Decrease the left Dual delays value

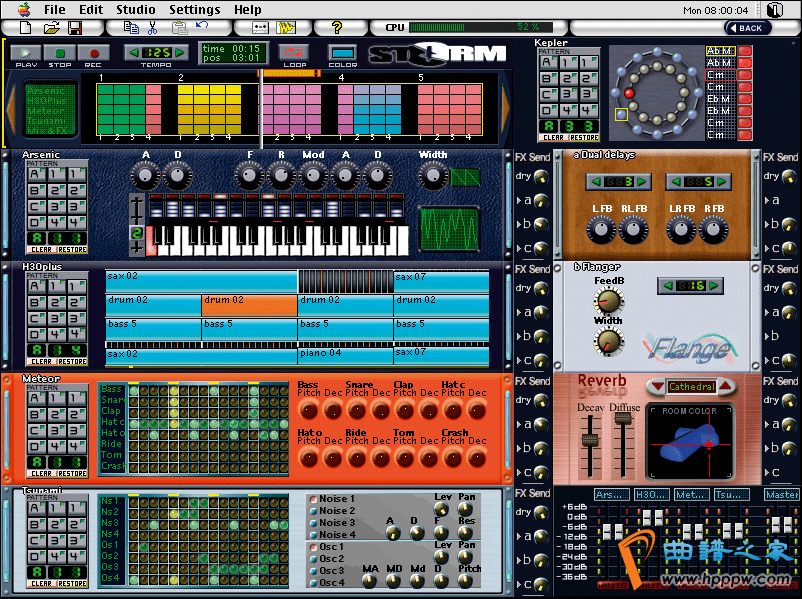(x=594, y=181)
